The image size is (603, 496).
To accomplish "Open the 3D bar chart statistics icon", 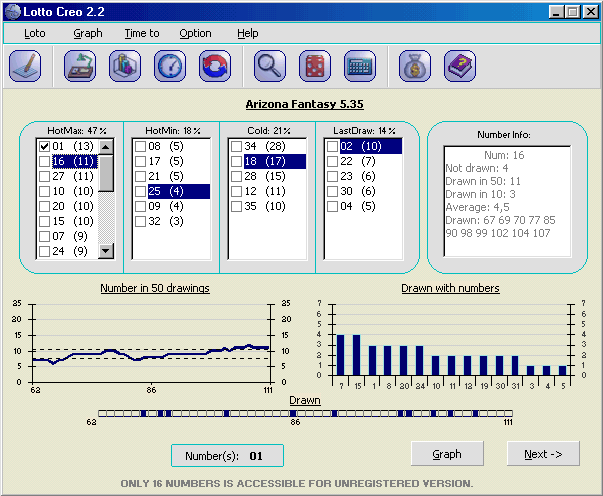I will point(125,66).
